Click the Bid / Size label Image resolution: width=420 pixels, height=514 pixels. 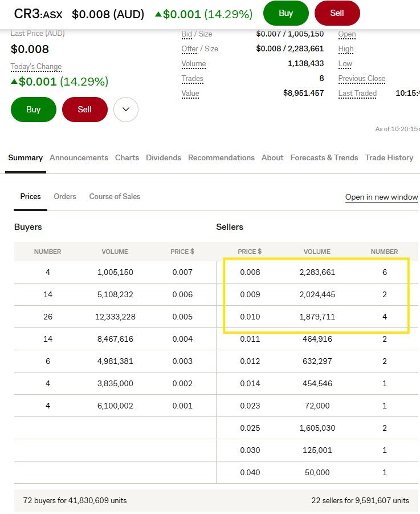click(197, 34)
